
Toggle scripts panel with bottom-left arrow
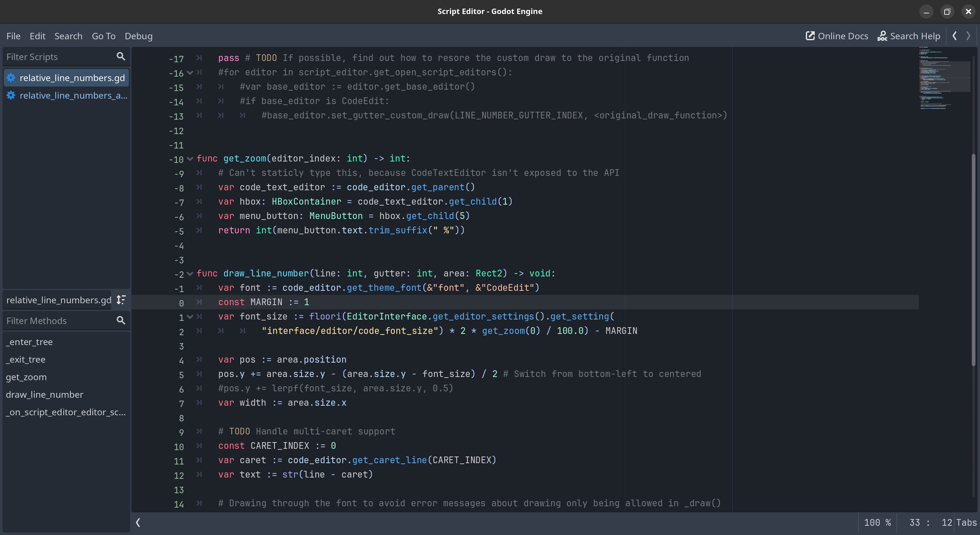coord(138,523)
